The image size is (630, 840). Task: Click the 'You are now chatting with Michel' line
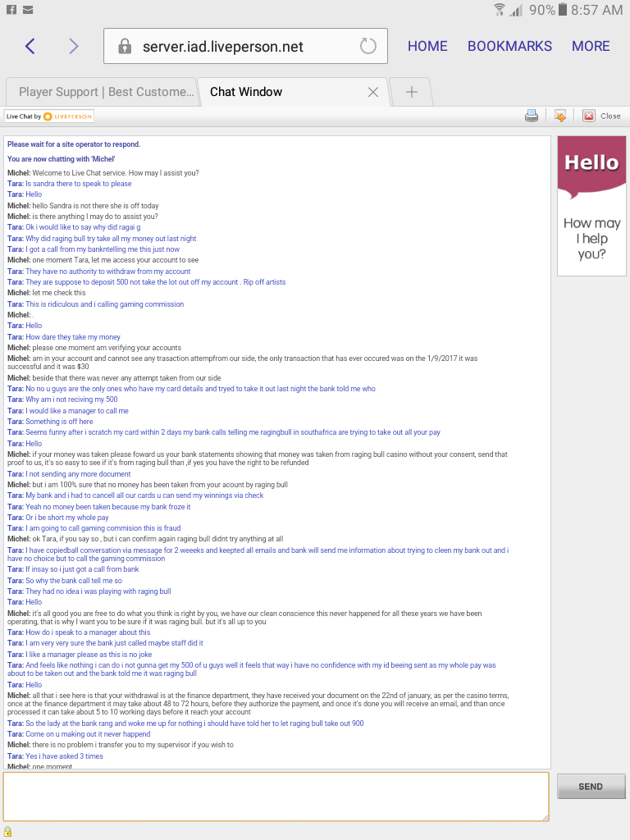click(x=61, y=159)
